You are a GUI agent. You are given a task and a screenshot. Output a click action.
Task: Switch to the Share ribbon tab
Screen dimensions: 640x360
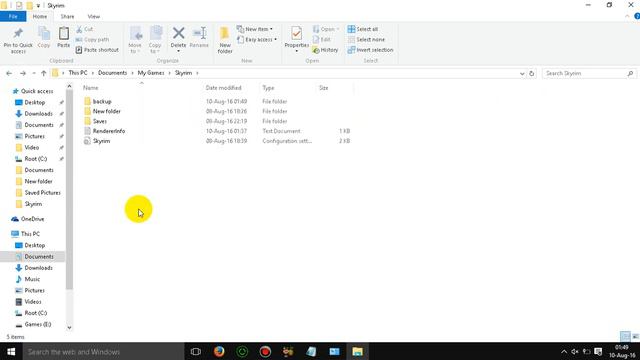click(67, 16)
